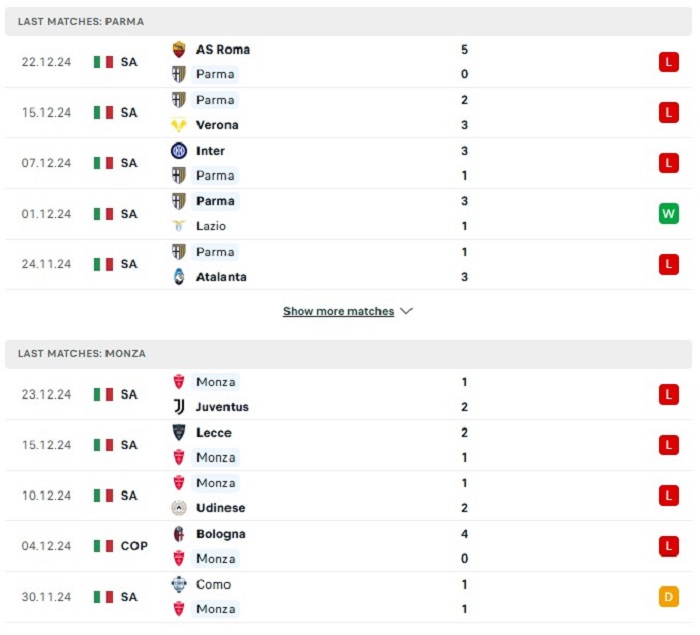Click yellow D badge for Como-Monza

pyautogui.click(x=668, y=597)
